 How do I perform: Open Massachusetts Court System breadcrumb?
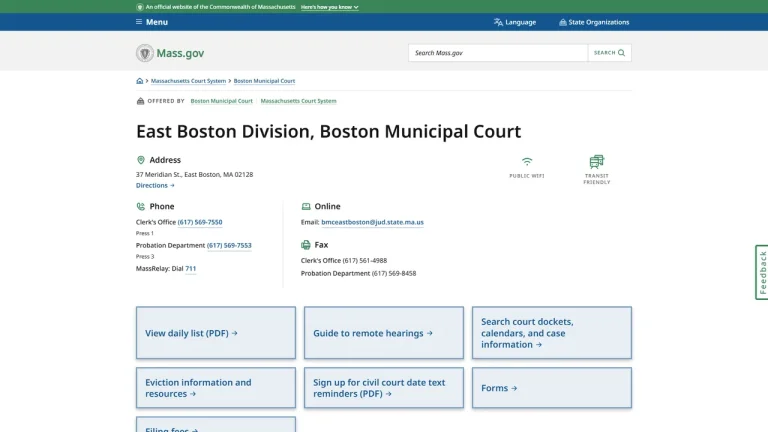click(188, 81)
